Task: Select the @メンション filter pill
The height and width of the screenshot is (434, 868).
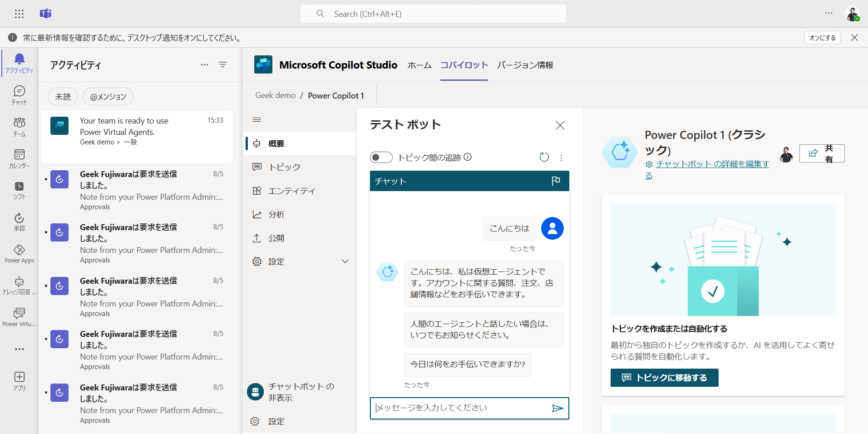Action: [107, 96]
